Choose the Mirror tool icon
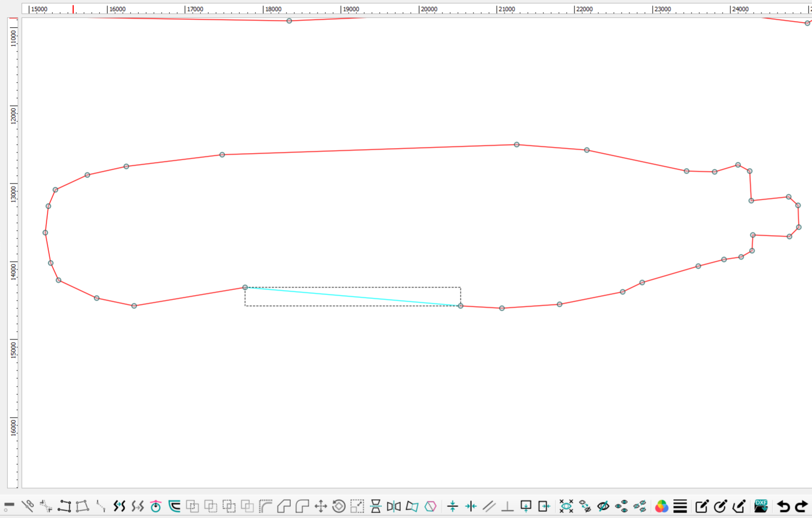The height and width of the screenshot is (518, 812). click(394, 506)
